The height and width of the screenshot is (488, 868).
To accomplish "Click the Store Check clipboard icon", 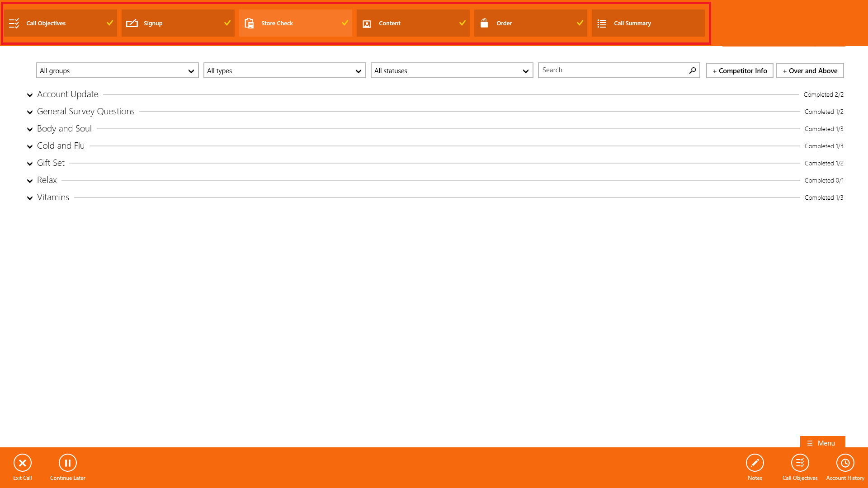I will 249,23.
